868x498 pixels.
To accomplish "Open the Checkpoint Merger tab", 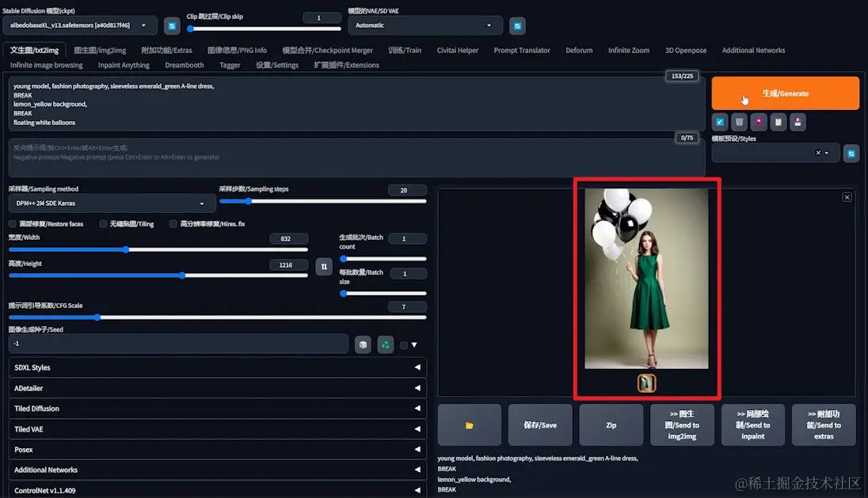I will pyautogui.click(x=328, y=51).
